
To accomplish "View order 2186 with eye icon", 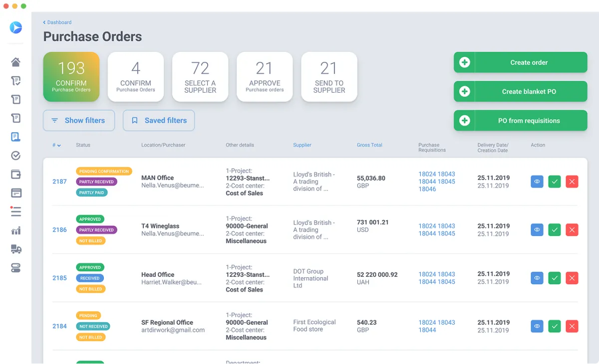I will 537,230.
